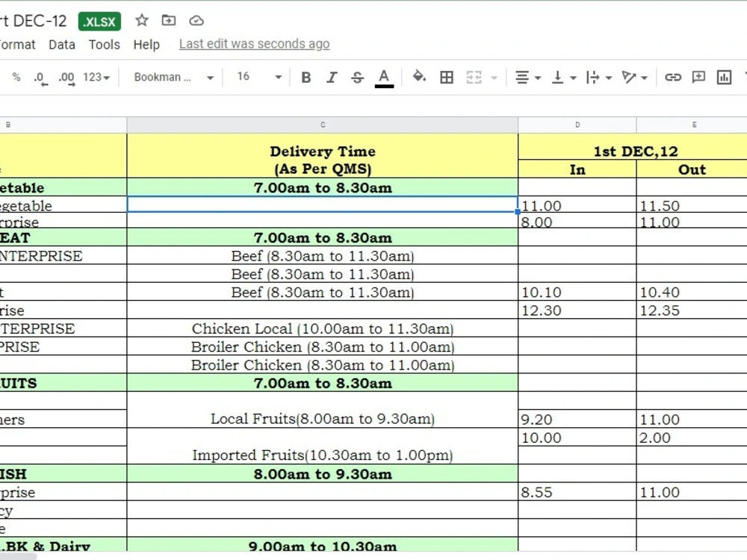Image resolution: width=747 pixels, height=560 pixels.
Task: Open the font size 16 dropdown
Action: point(259,77)
